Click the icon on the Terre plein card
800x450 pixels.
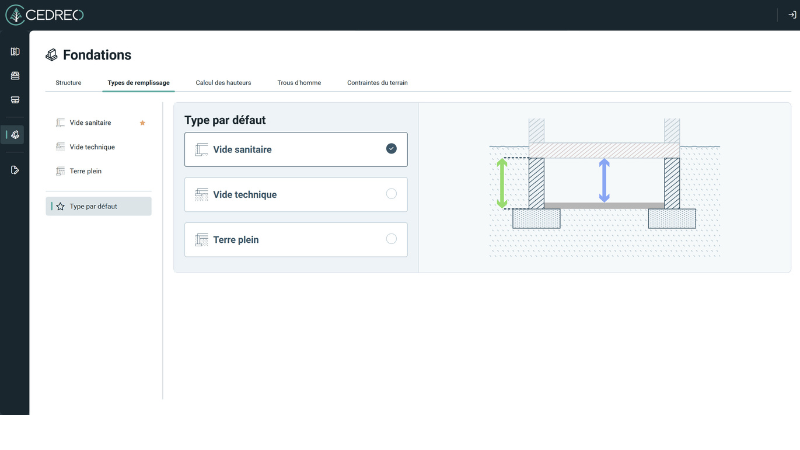tap(202, 239)
